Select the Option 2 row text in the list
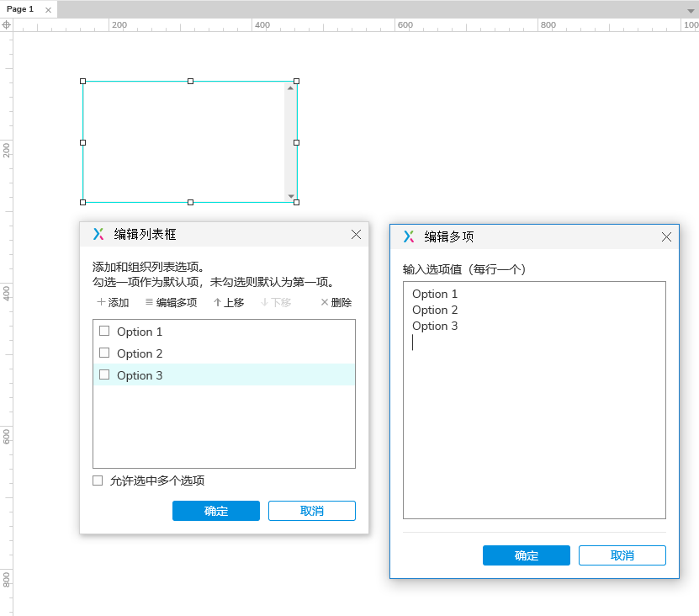This screenshot has height=616, width=699. (x=140, y=353)
